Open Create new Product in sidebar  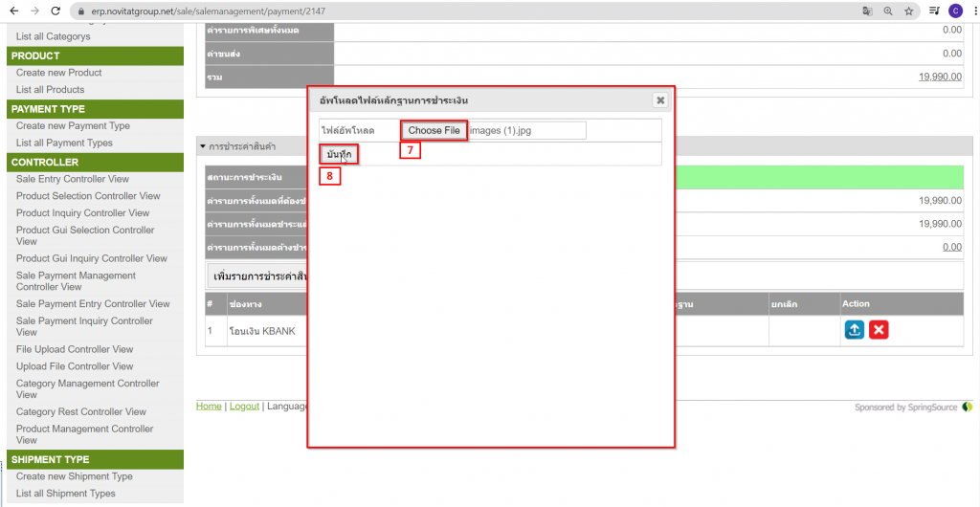[x=58, y=73]
